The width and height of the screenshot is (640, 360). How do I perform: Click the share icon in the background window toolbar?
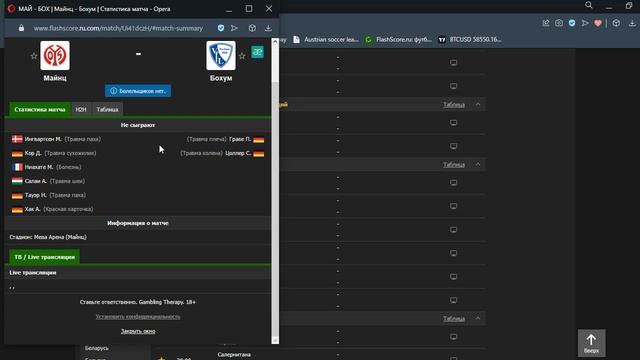coord(546,23)
